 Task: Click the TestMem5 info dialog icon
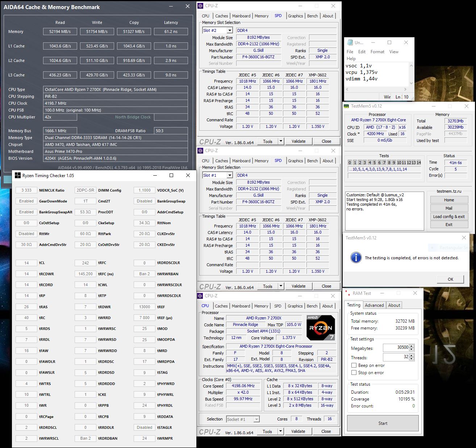tap(356, 258)
